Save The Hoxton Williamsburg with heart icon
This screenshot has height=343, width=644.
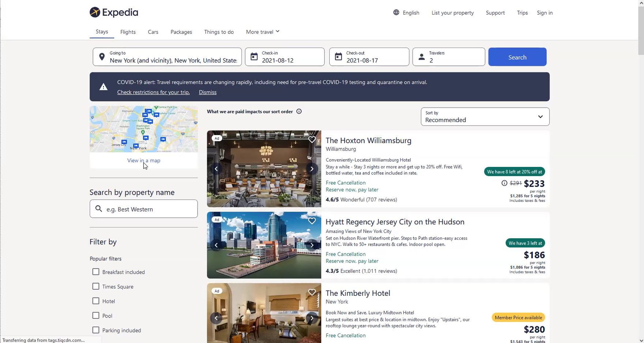[x=312, y=139]
